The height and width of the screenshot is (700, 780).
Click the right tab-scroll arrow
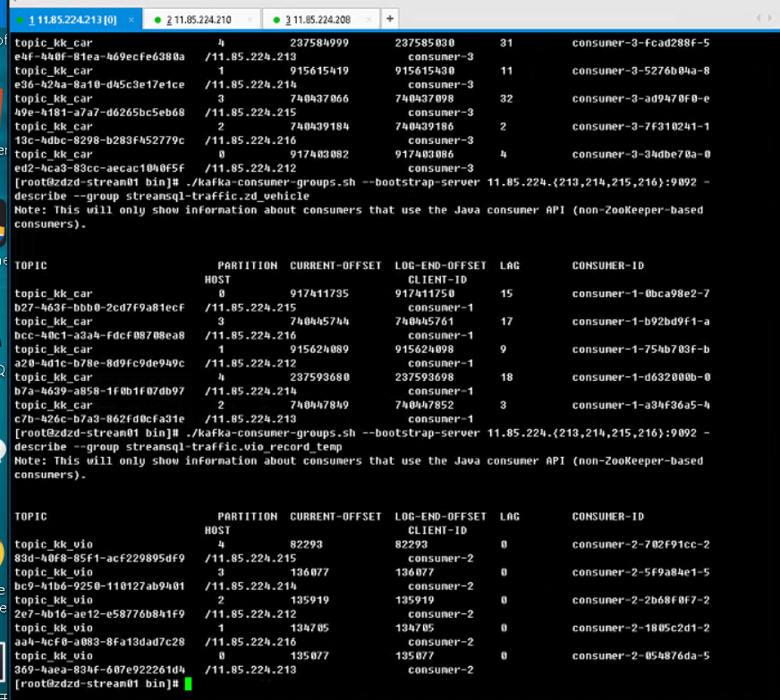[771, 19]
